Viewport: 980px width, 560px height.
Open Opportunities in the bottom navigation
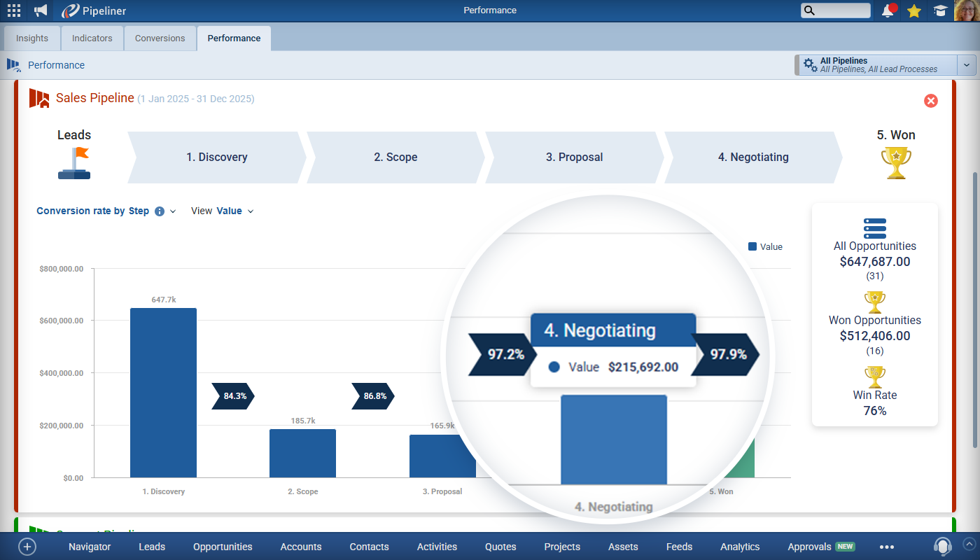223,547
